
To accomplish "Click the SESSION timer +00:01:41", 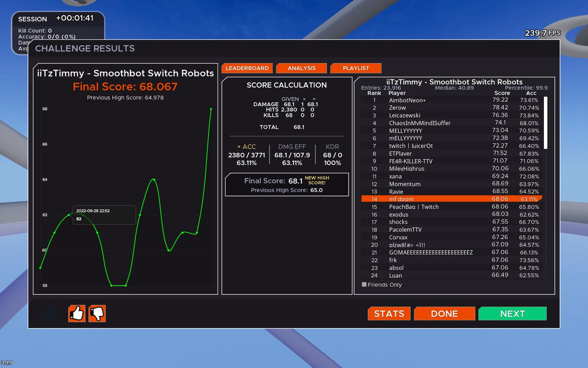I will pyautogui.click(x=74, y=18).
